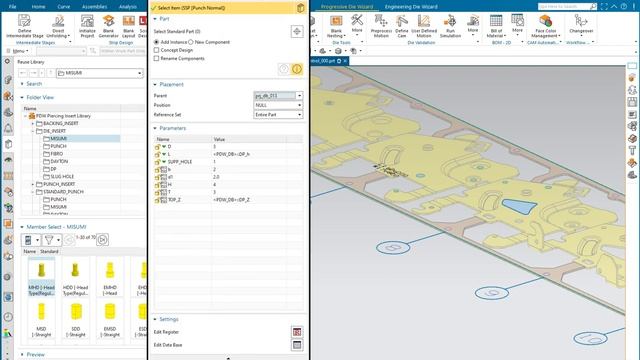Click the command finder search field
The image size is (640, 360).
(564, 7)
